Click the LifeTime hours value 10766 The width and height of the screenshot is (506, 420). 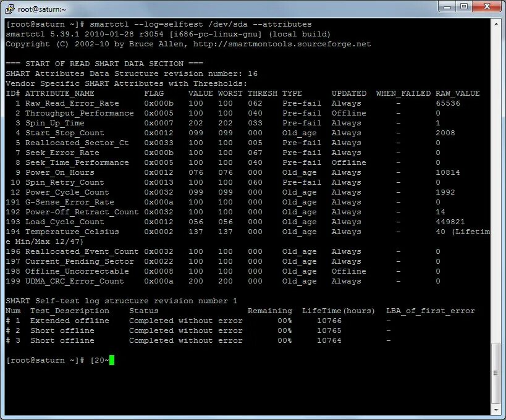point(329,321)
